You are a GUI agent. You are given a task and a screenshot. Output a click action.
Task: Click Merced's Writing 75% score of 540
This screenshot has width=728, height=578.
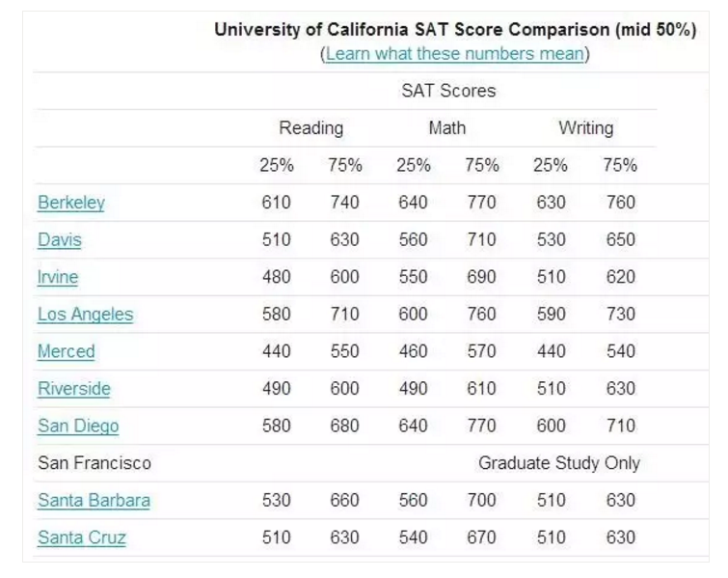[621, 351]
